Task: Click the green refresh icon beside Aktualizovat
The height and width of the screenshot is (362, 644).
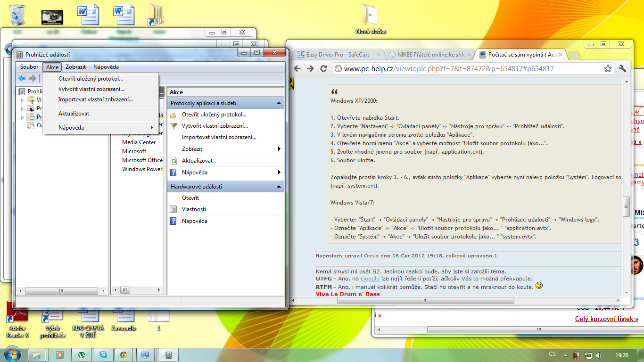Action: point(173,161)
